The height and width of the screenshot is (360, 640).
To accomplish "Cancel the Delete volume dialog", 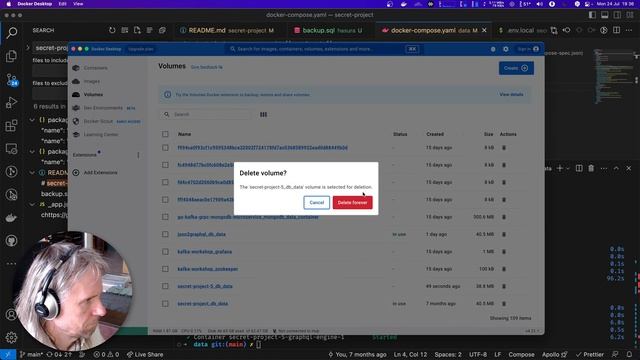I will click(x=316, y=202).
